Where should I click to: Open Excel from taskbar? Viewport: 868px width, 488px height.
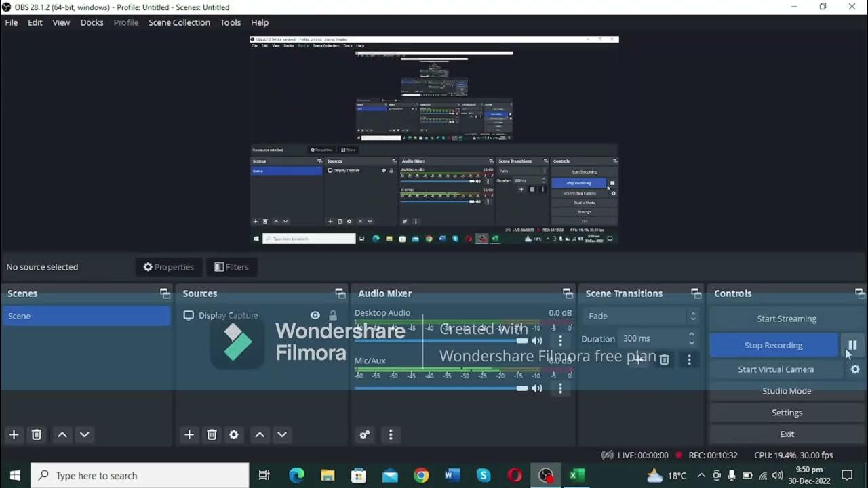pyautogui.click(x=577, y=475)
